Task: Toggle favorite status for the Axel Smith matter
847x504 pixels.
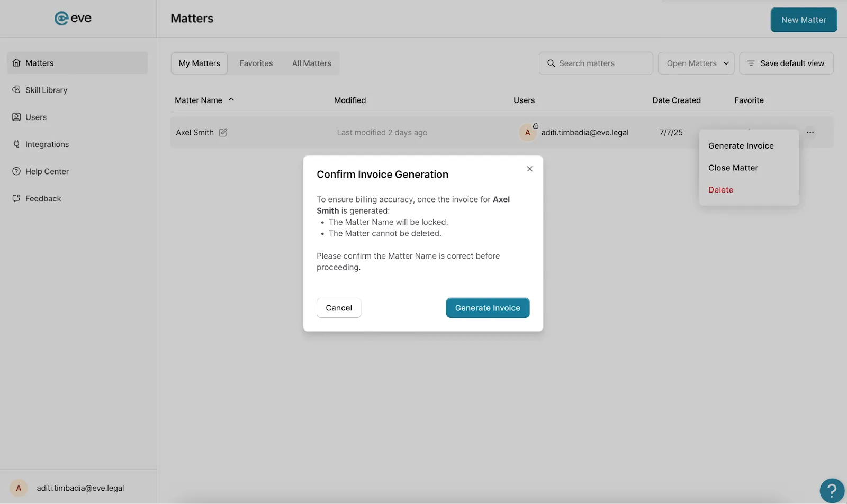Action: click(749, 132)
